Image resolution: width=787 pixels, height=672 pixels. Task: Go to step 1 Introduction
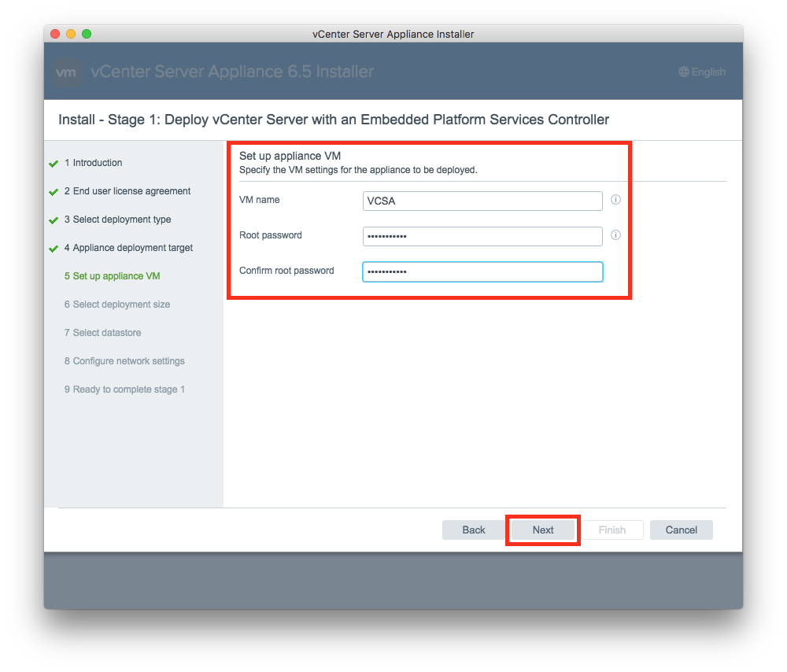[94, 163]
